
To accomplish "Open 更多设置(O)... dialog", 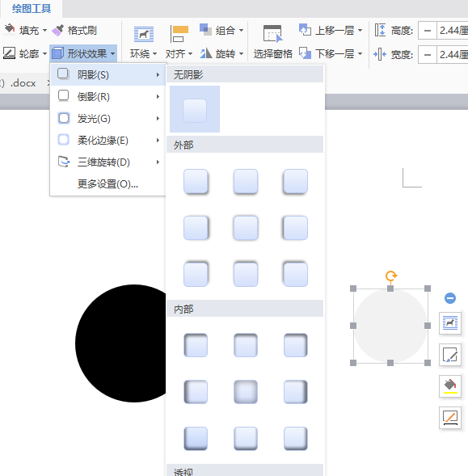I will point(108,184).
